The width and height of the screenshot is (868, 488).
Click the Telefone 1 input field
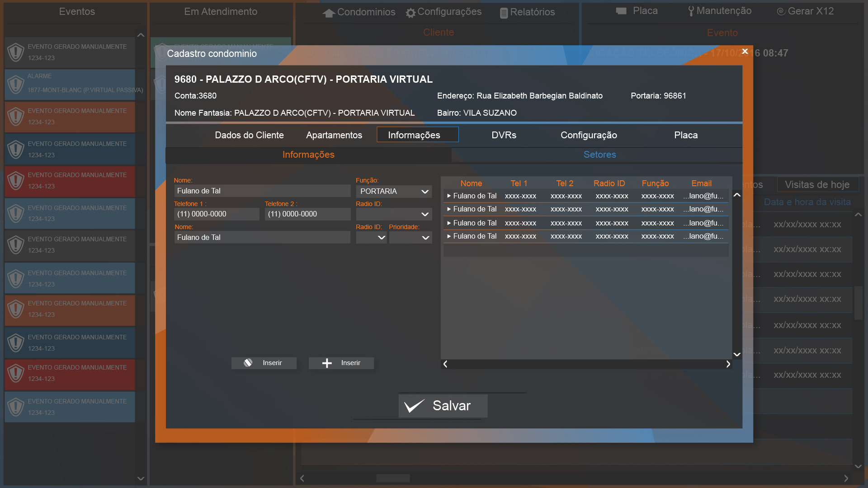pyautogui.click(x=217, y=214)
